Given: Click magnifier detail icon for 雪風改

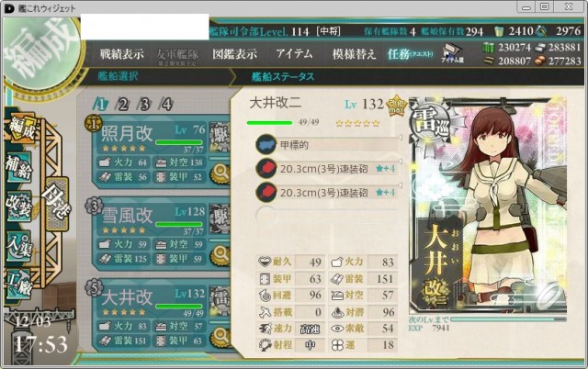Looking at the screenshot, I should coord(220,255).
